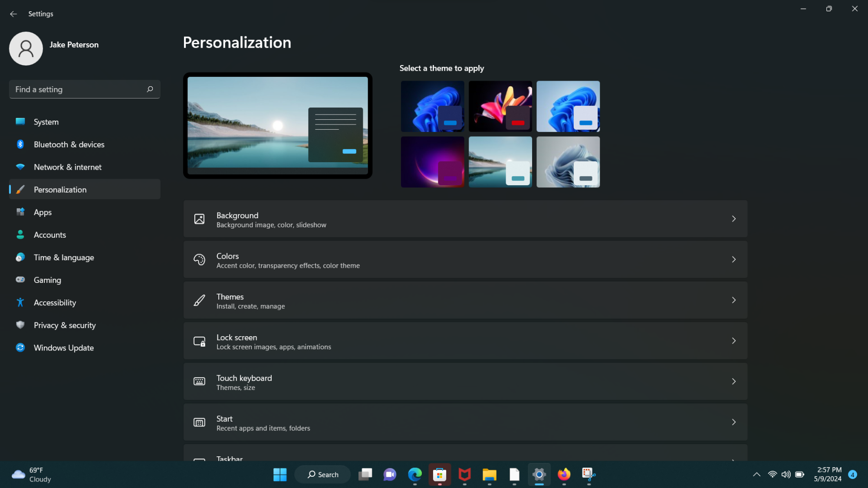
Task: Open Themes install and manage
Action: 465,300
